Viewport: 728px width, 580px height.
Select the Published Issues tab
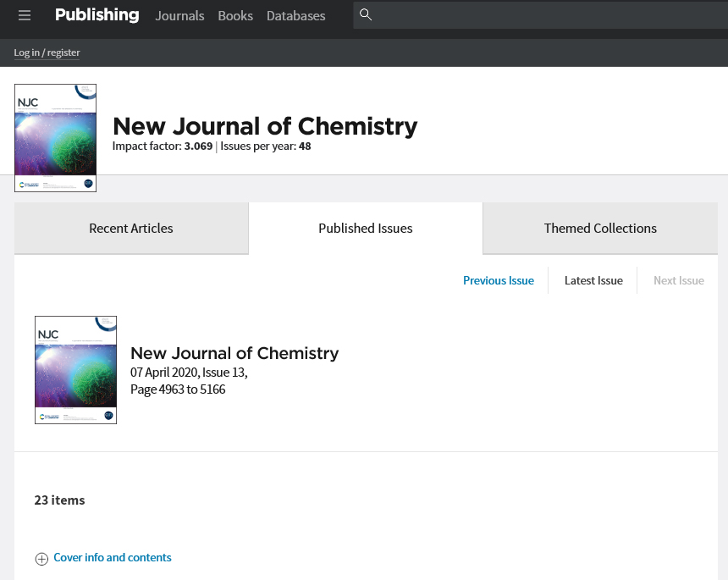(x=366, y=228)
